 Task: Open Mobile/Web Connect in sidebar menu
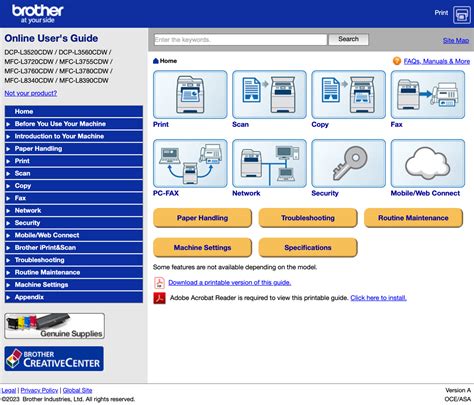[x=74, y=235]
